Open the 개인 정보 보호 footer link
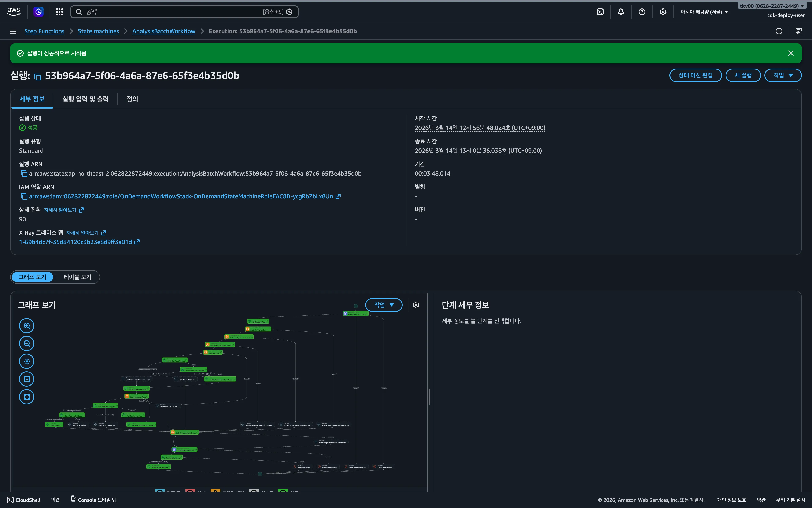Image resolution: width=812 pixels, height=508 pixels. (731, 500)
